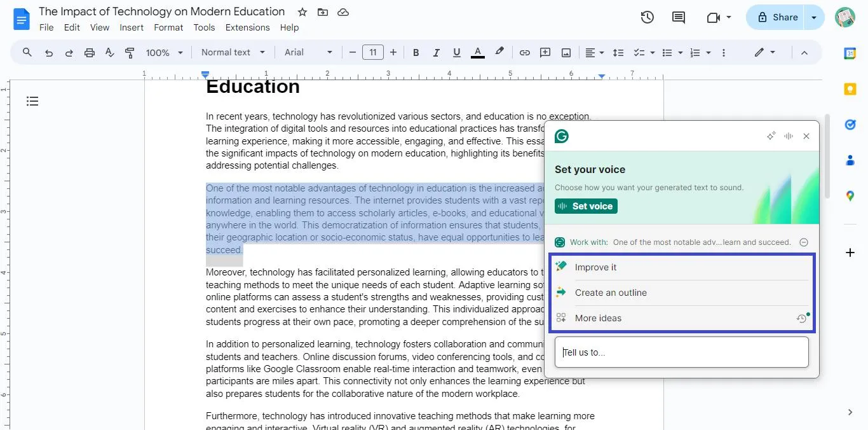Open Grammarly's generative AI sparkle icon
This screenshot has width=868, height=430.
coord(771,135)
